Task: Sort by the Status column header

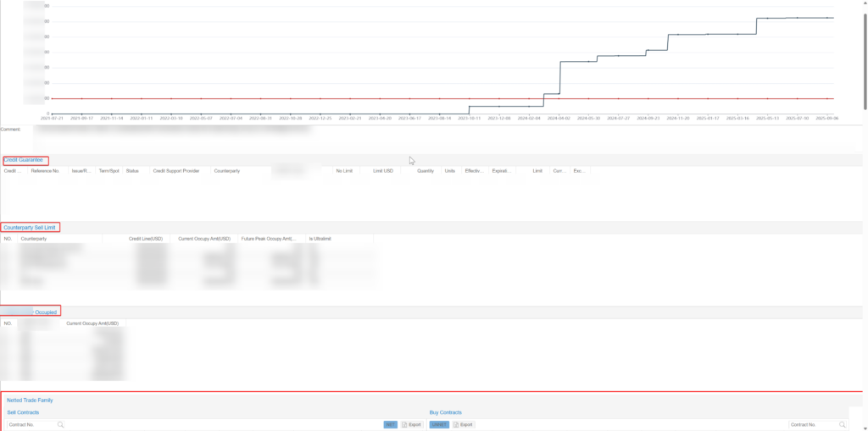Action: coord(132,171)
